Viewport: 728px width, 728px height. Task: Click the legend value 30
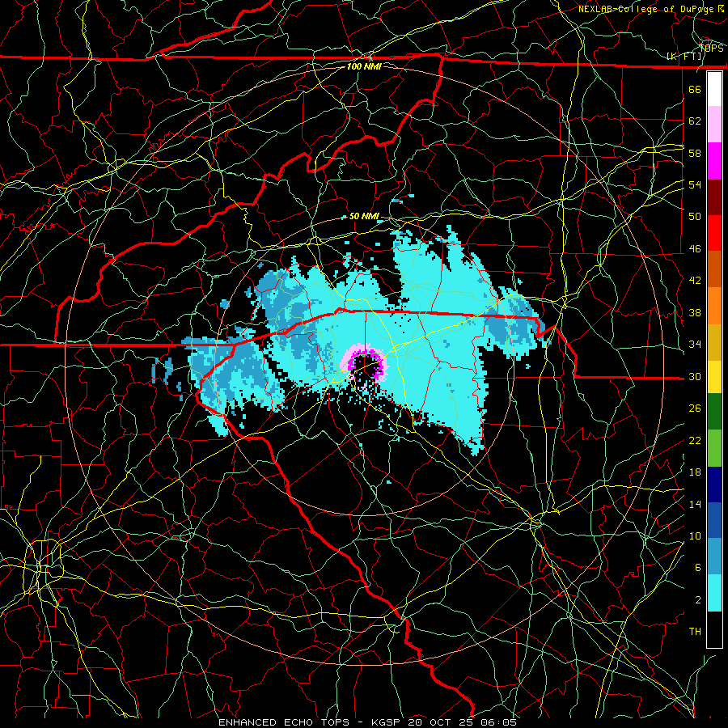695,376
